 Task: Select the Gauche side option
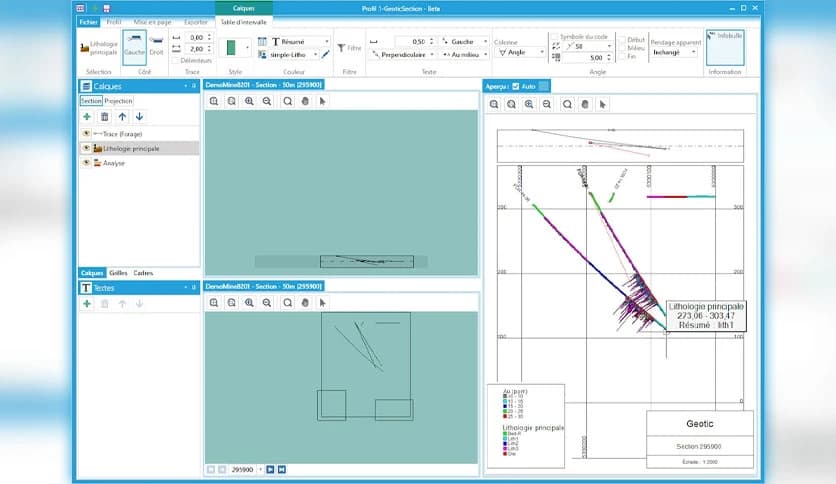pos(134,46)
